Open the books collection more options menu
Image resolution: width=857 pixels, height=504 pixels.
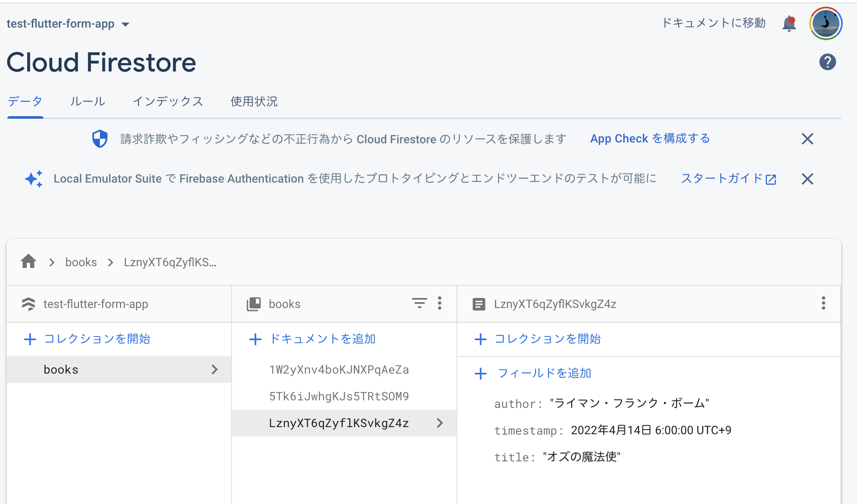pyautogui.click(x=439, y=303)
